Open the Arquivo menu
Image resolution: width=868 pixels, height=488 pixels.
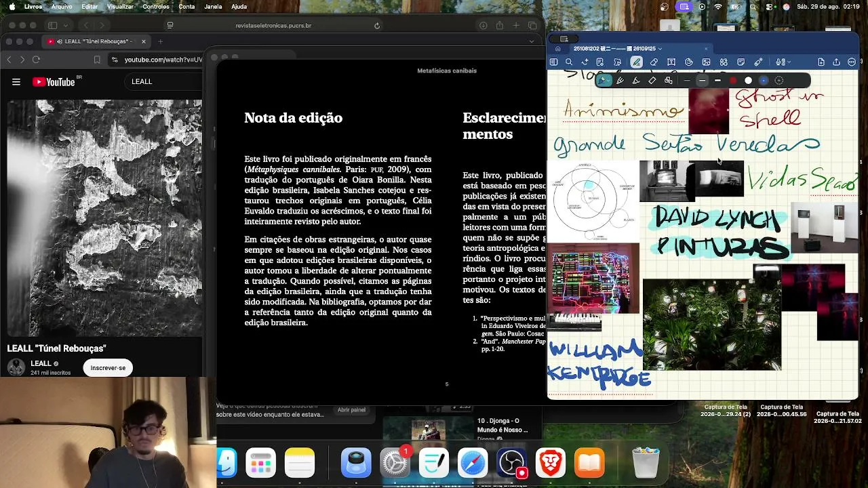point(62,7)
